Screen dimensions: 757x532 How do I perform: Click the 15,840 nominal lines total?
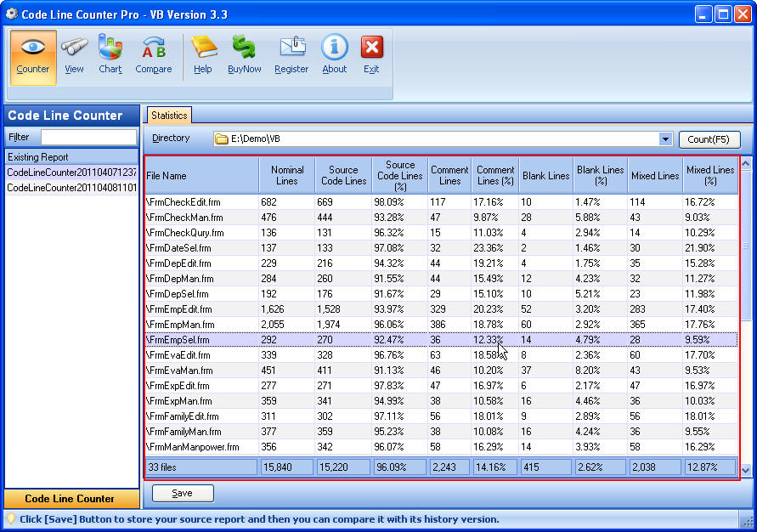pos(287,467)
